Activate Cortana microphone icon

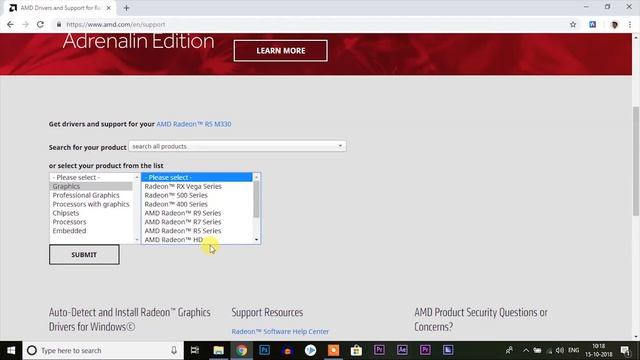[x=174, y=350]
